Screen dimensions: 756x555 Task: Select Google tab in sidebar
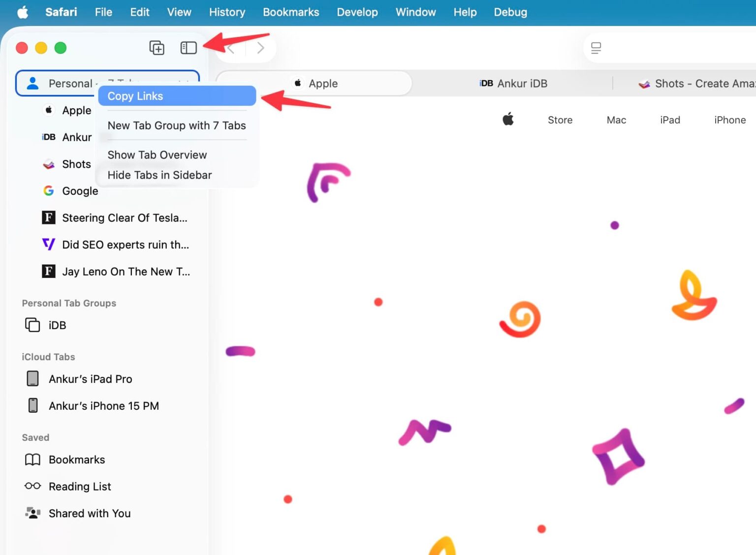(80, 191)
